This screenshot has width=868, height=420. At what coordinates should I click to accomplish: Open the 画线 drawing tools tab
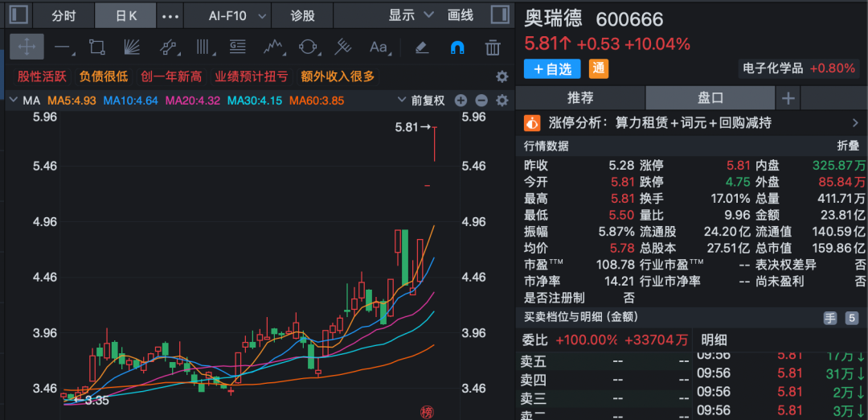pos(461,15)
